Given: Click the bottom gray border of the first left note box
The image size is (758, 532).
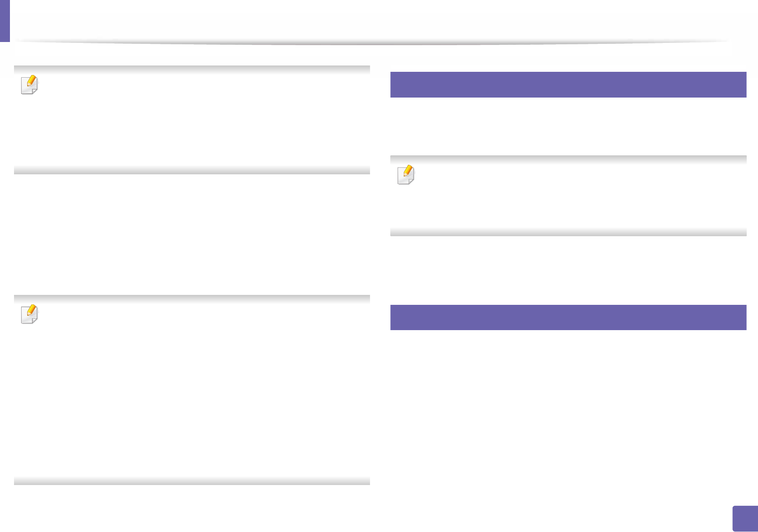Looking at the screenshot, I should (x=192, y=170).
